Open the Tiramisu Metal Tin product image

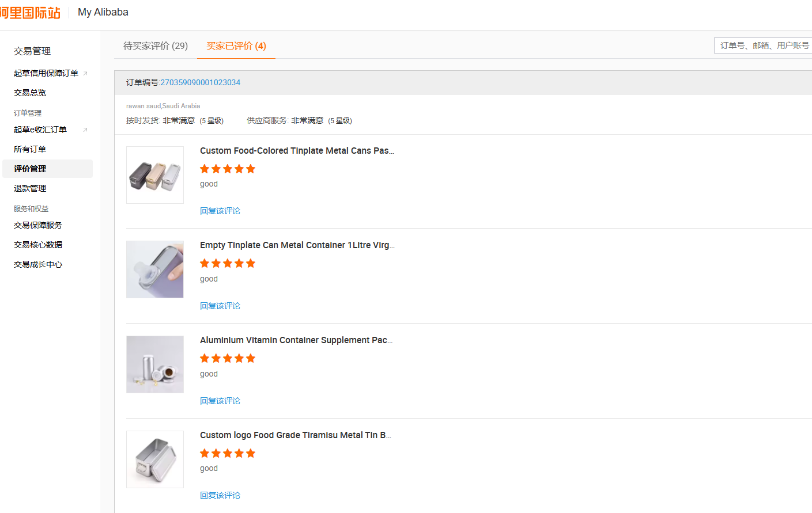155,459
